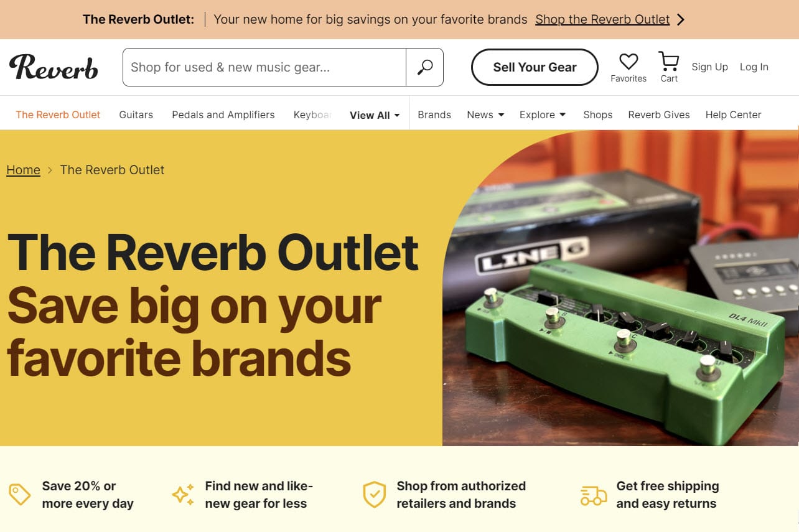Click the sparkle like-new gear icon

point(183,495)
